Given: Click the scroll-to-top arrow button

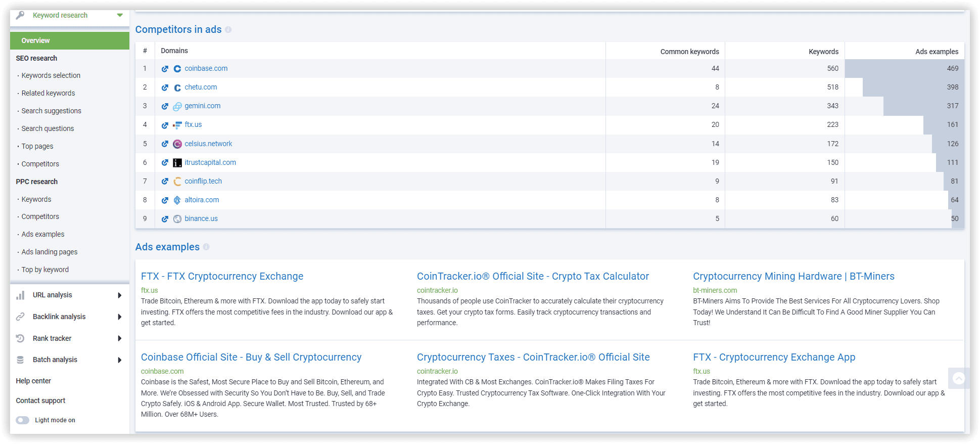Looking at the screenshot, I should [959, 378].
